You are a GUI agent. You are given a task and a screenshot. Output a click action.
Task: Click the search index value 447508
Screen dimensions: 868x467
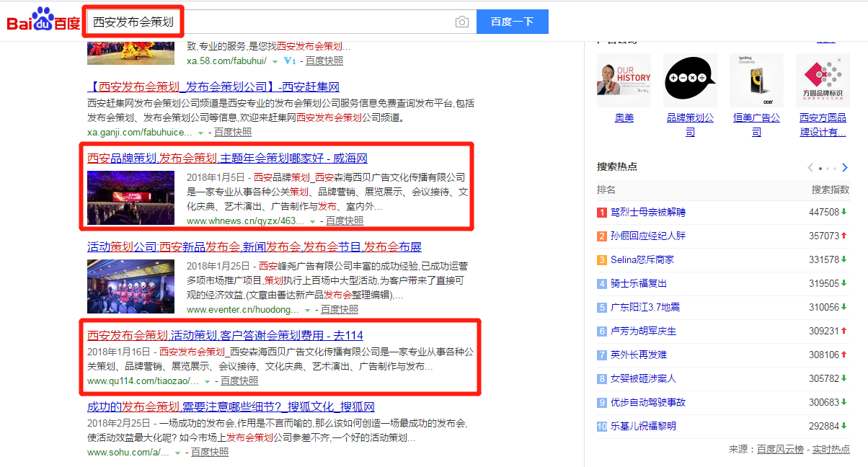tap(824, 213)
